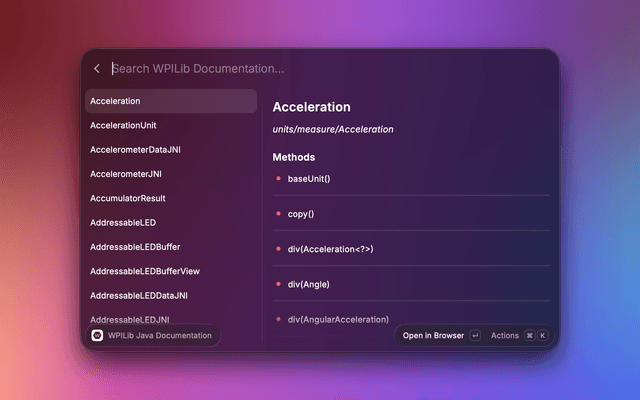Open the AddressableLEDBufferView entry
640x400 pixels.
(x=171, y=271)
